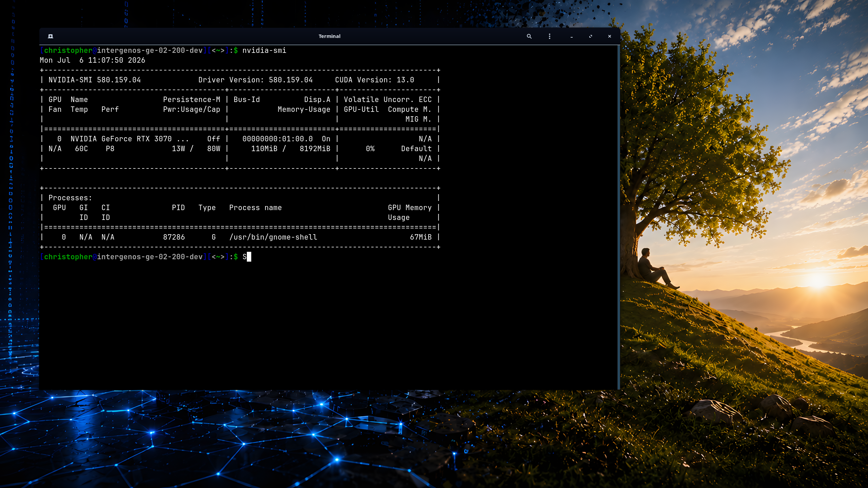
Task: Click the Process name column header
Action: pos(255,208)
